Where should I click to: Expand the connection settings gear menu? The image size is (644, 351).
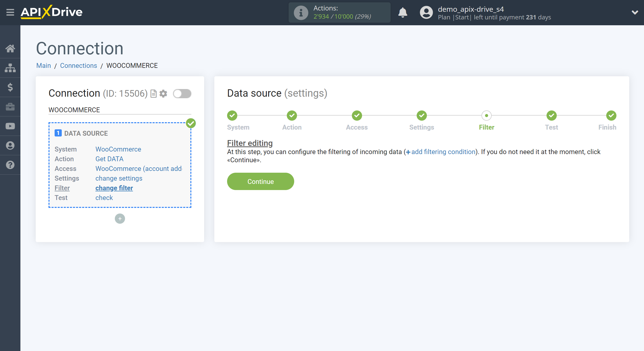(x=163, y=93)
